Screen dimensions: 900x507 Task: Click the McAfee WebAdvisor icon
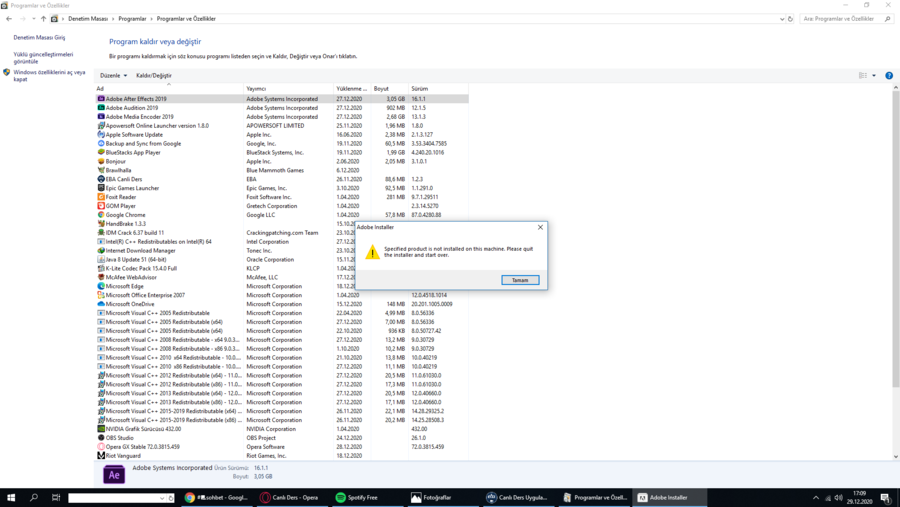coord(101,277)
